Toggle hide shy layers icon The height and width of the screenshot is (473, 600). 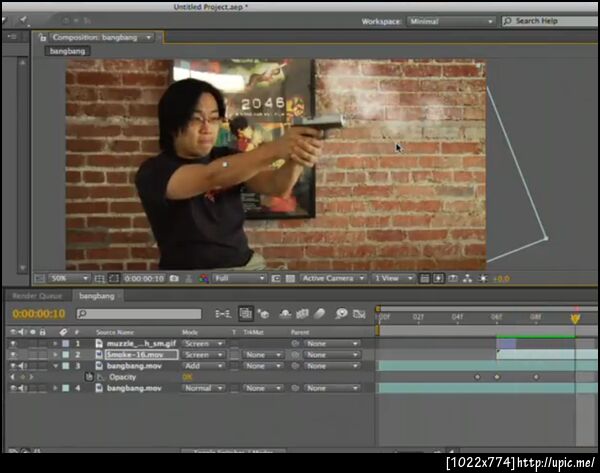click(x=285, y=314)
